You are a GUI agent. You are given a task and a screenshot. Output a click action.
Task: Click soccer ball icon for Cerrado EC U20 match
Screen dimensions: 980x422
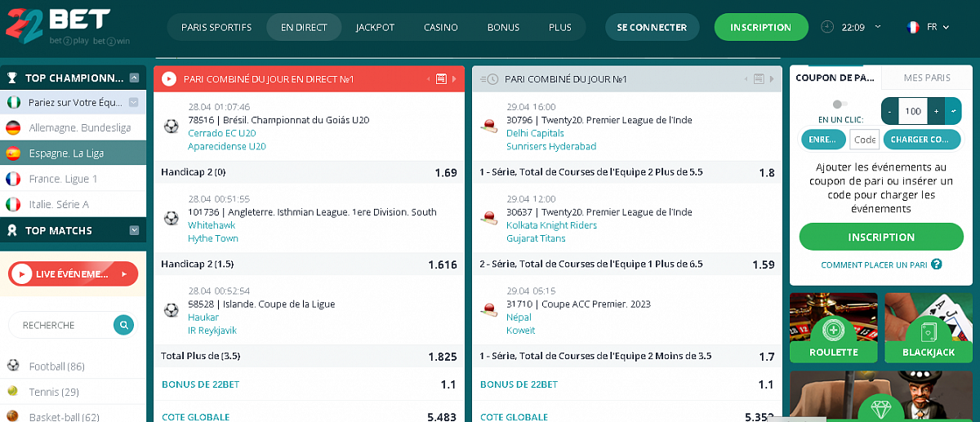[171, 127]
